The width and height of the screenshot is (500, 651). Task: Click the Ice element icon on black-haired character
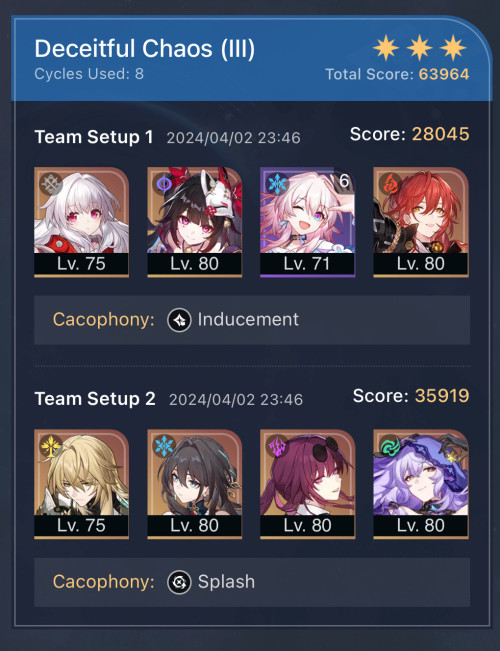[164, 446]
